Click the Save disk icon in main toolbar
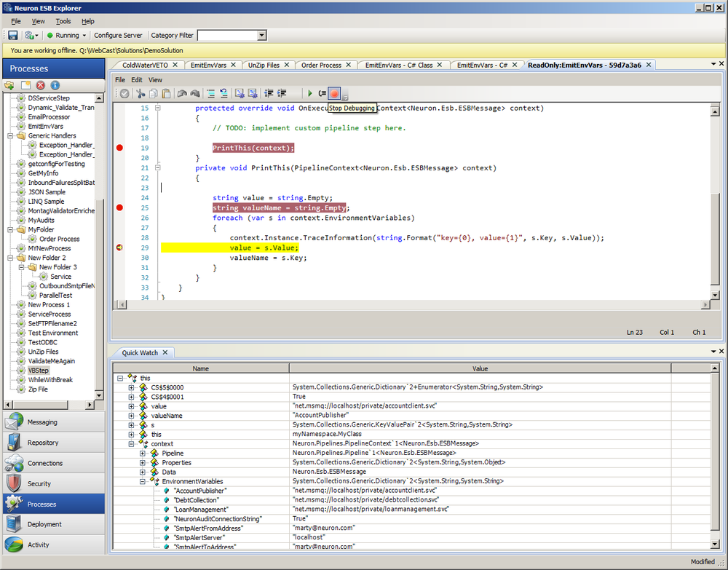The height and width of the screenshot is (570, 728). (x=12, y=35)
